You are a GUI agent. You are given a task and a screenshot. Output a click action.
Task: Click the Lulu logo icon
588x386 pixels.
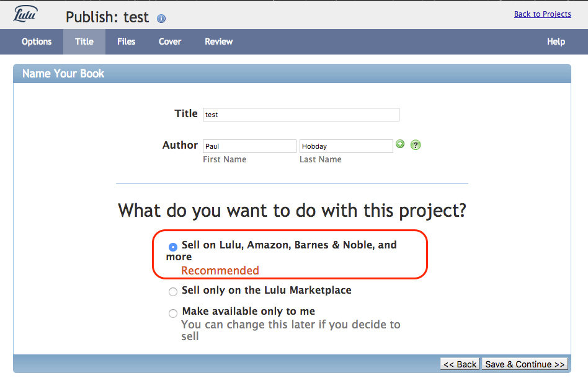point(25,14)
